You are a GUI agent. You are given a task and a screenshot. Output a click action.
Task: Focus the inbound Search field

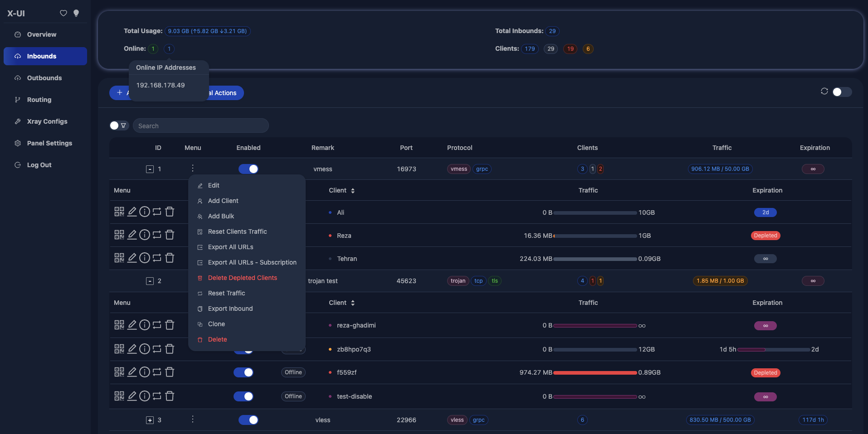pos(201,126)
